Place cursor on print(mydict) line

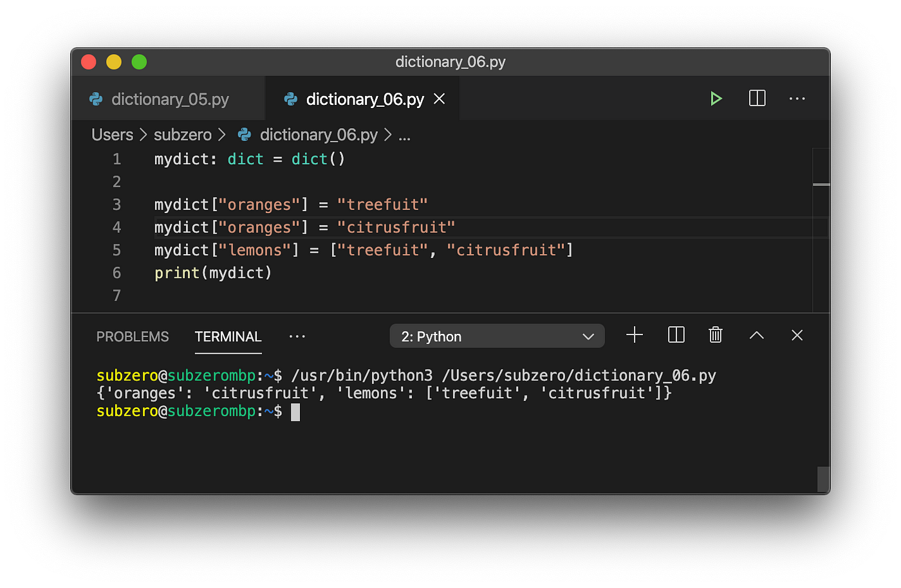pos(213,273)
